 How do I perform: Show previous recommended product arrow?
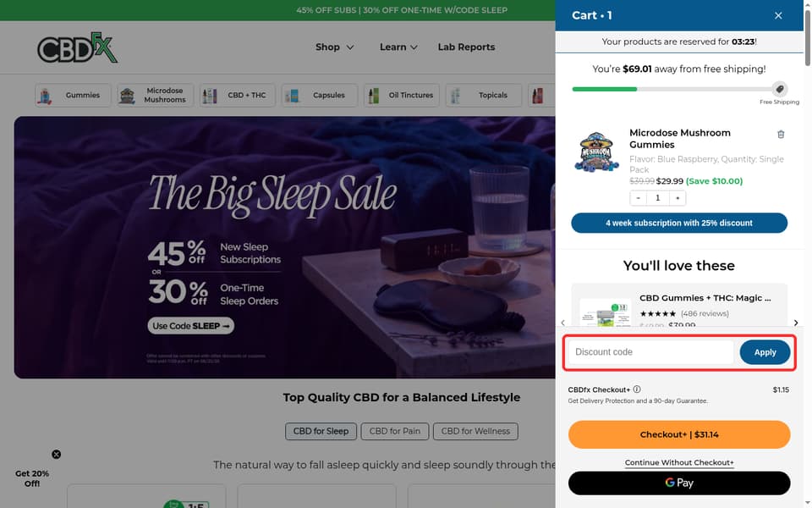(563, 323)
